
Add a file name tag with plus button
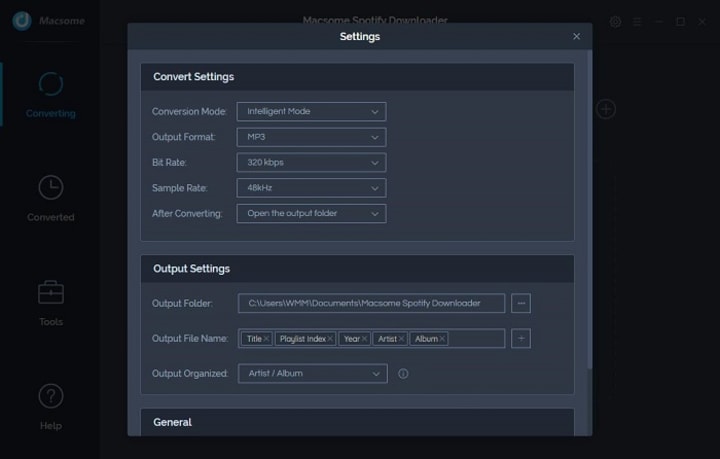(521, 338)
